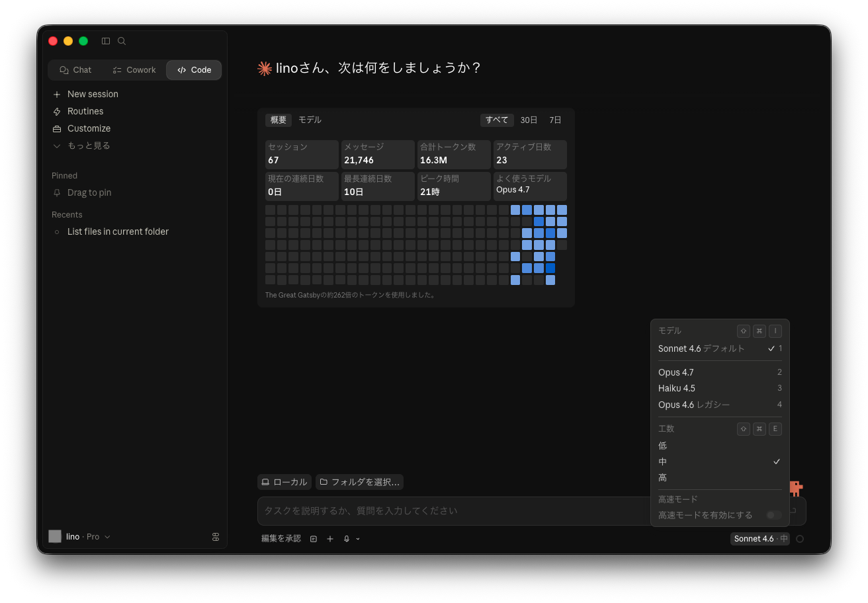The height and width of the screenshot is (603, 868).
Task: Click the アクティブ日数 23 stat card
Action: click(530, 155)
